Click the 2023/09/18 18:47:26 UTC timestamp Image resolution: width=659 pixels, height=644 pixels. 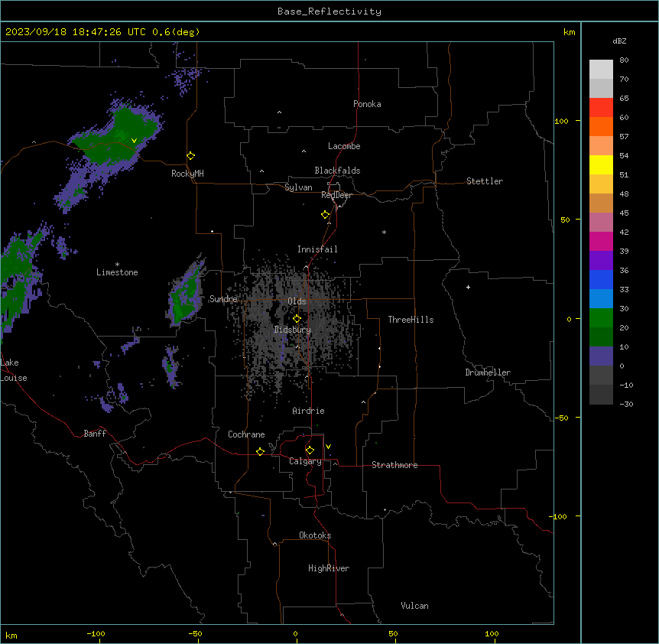[x=76, y=32]
